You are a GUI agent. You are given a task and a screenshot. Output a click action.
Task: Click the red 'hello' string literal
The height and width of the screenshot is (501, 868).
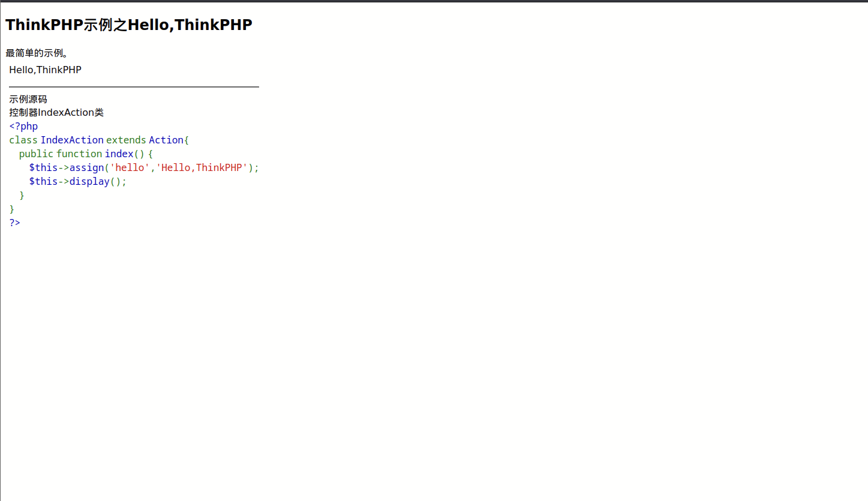[x=130, y=167]
